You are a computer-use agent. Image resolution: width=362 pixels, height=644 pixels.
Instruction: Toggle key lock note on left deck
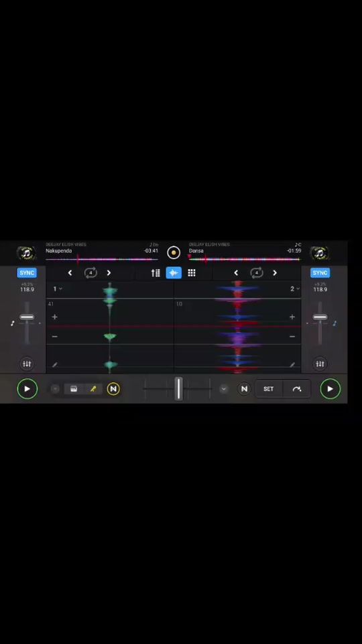[12, 323]
